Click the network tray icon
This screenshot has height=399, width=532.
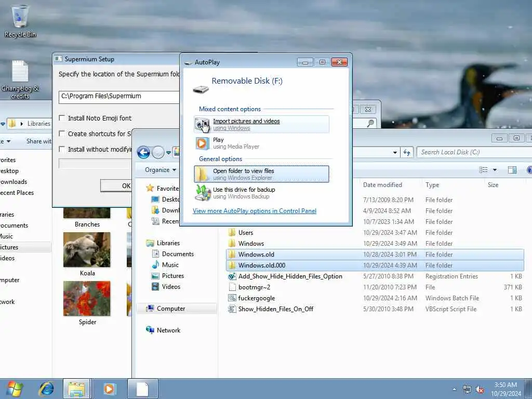pos(467,390)
